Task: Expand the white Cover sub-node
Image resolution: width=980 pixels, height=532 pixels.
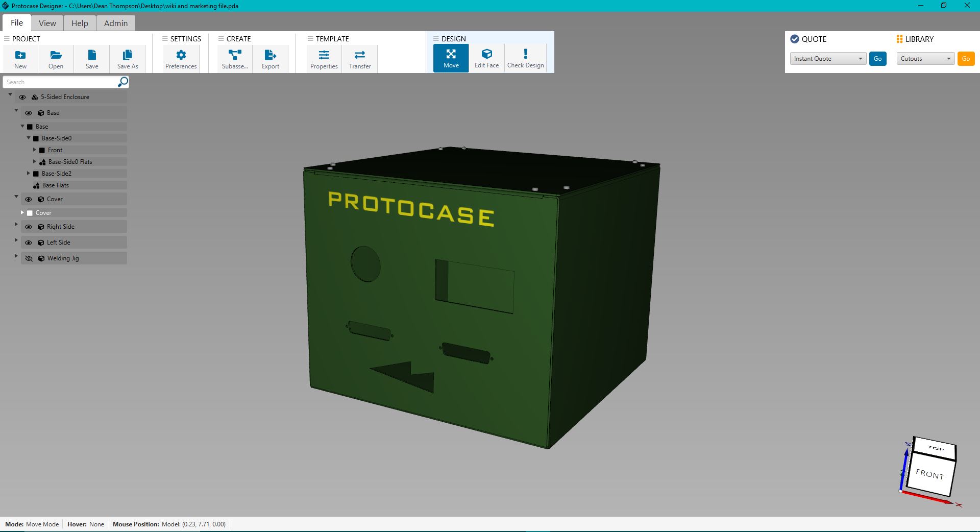Action: (22, 212)
